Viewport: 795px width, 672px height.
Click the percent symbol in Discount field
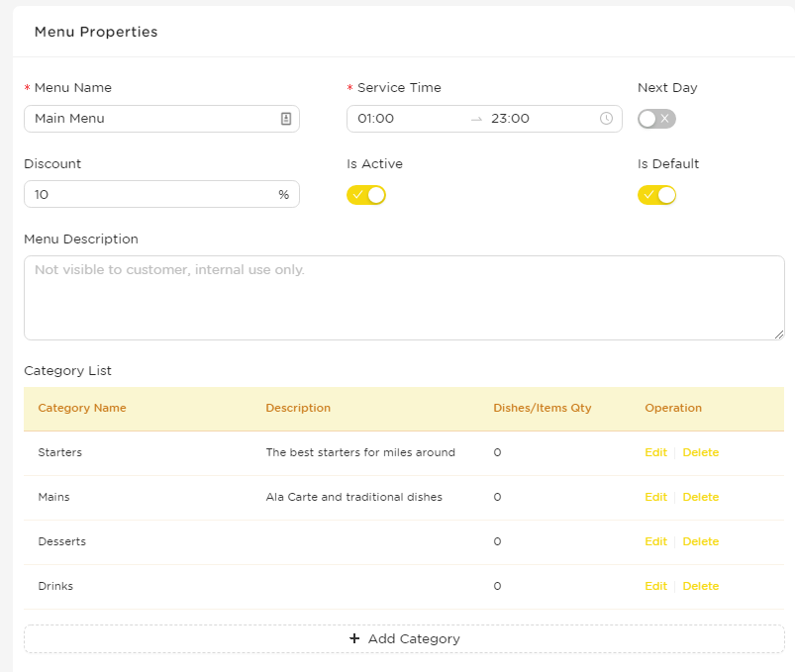(x=283, y=195)
